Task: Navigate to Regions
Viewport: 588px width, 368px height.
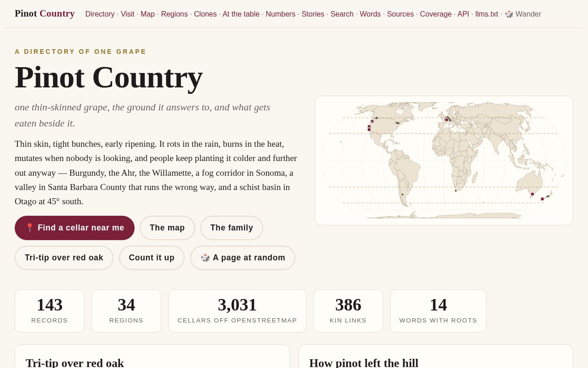Action: tap(174, 14)
